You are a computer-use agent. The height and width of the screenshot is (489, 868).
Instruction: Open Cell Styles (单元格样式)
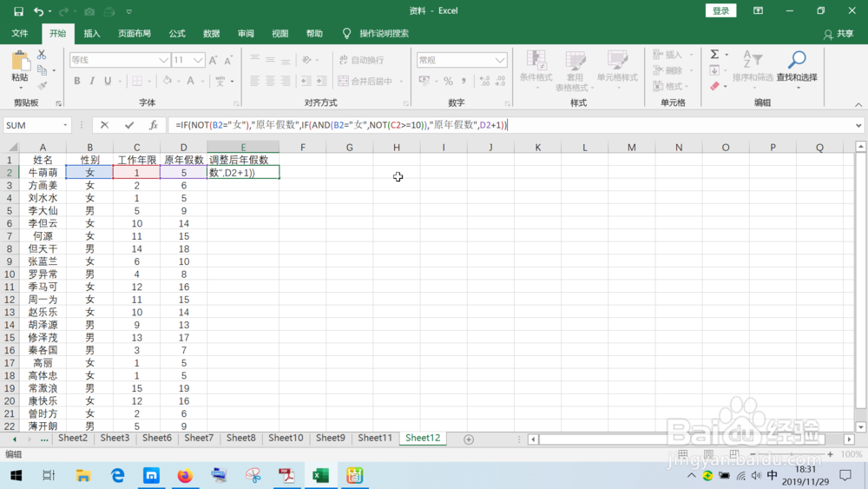click(x=616, y=70)
